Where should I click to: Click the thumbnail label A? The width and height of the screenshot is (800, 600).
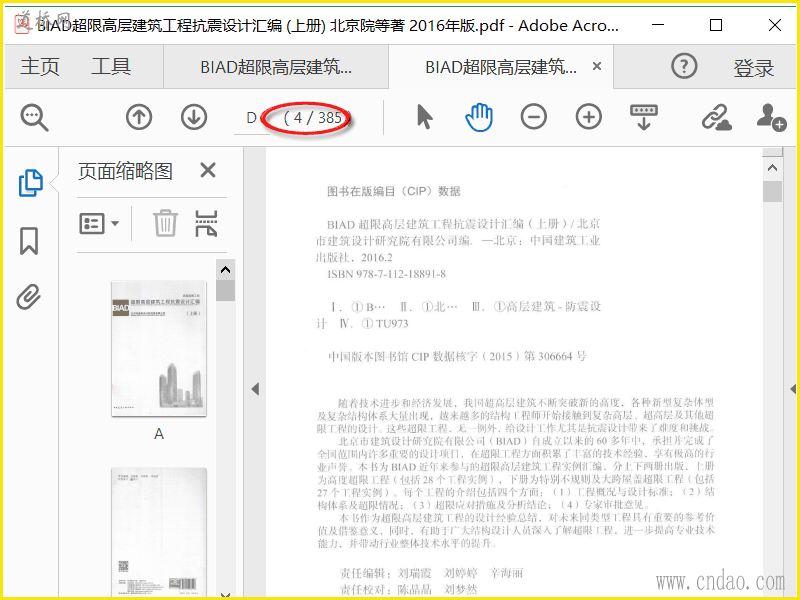159,434
